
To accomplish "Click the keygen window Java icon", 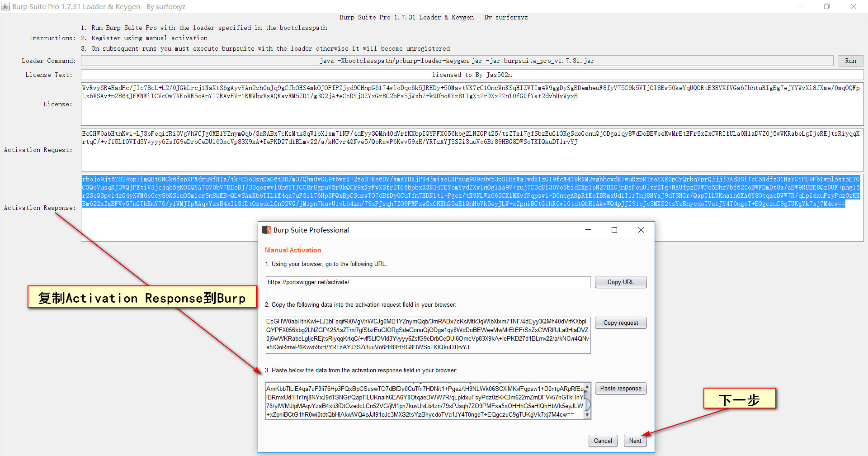I will coord(5,6).
